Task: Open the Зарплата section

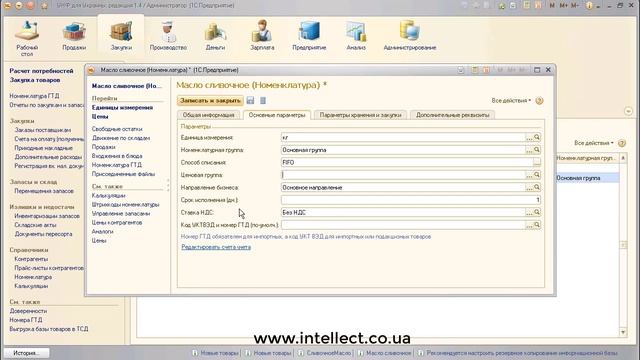Action: click(262, 37)
